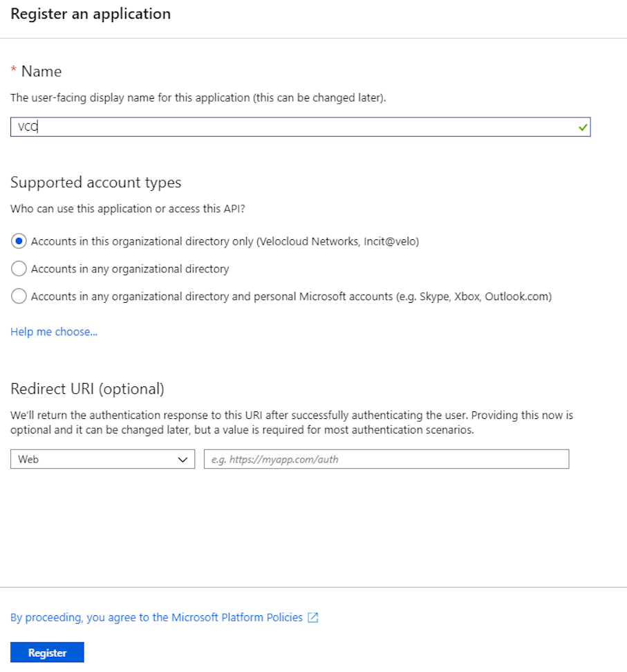The width and height of the screenshot is (627, 672).
Task: Click the Register an application page title
Action: (90, 14)
